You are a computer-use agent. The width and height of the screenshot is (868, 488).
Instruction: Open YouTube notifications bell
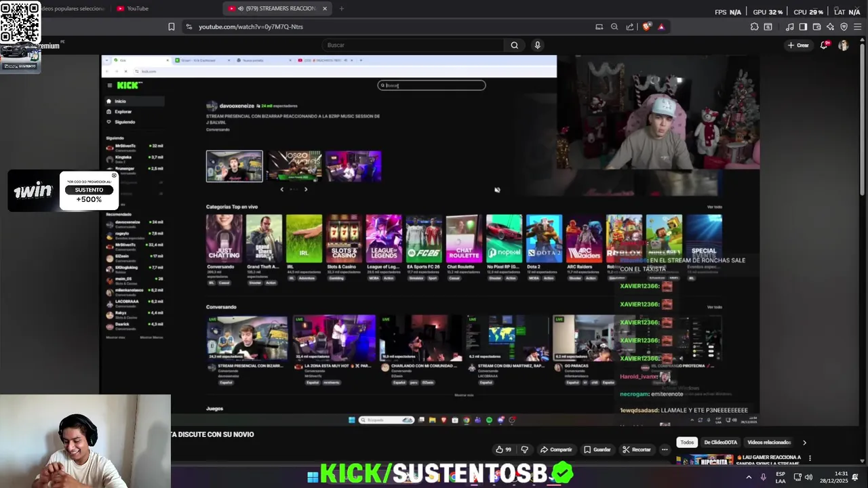click(825, 45)
